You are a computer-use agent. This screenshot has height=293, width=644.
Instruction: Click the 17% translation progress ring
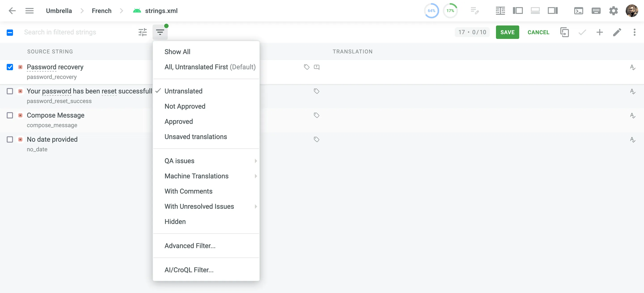point(450,11)
